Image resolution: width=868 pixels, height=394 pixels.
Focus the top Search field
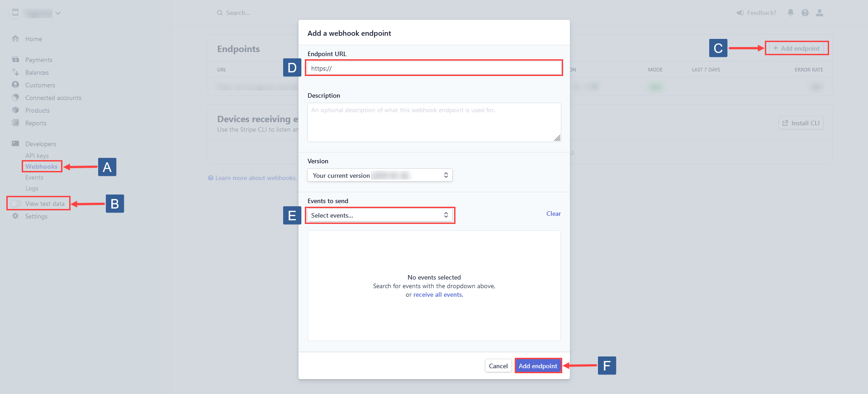(238, 13)
